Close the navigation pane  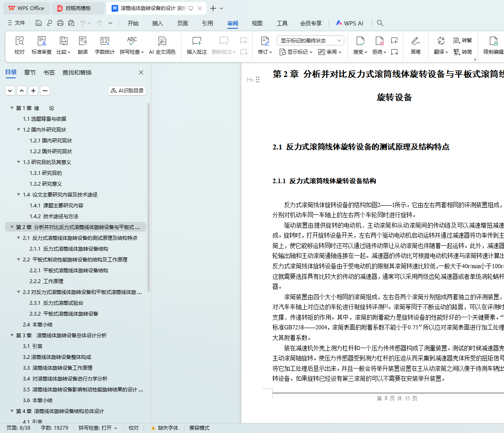pyautogui.click(x=141, y=72)
